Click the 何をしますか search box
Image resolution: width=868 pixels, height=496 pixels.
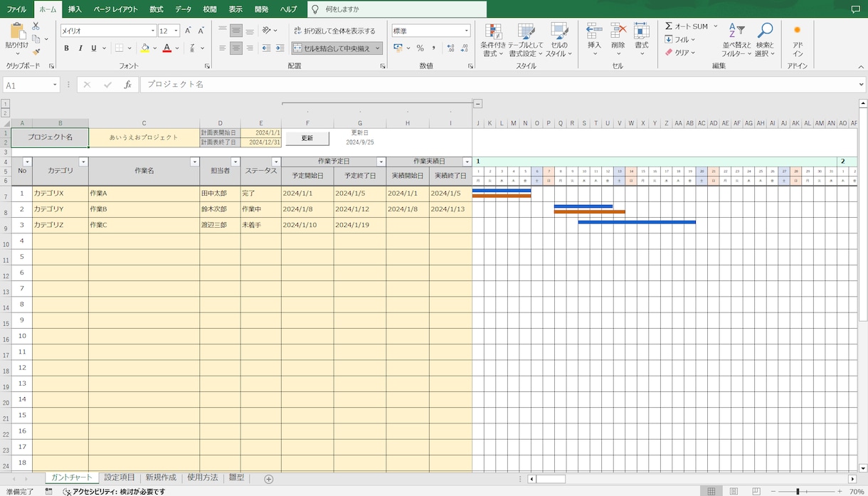click(x=397, y=9)
